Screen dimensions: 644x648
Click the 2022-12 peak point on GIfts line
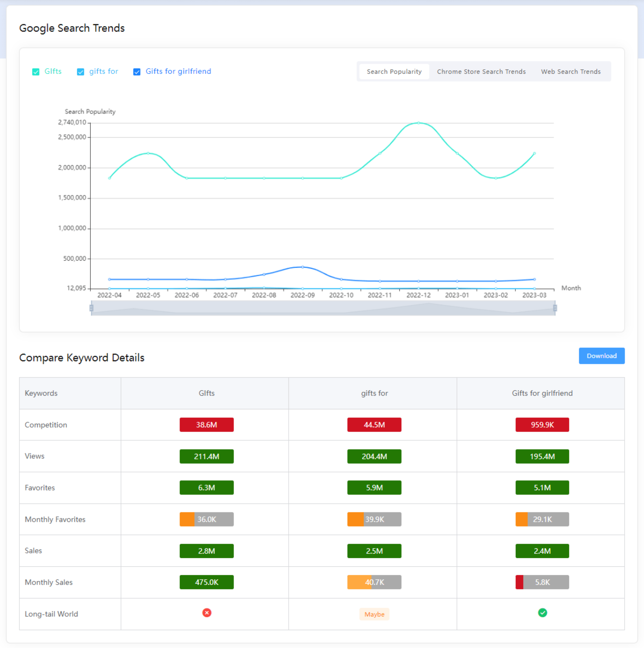(418, 123)
